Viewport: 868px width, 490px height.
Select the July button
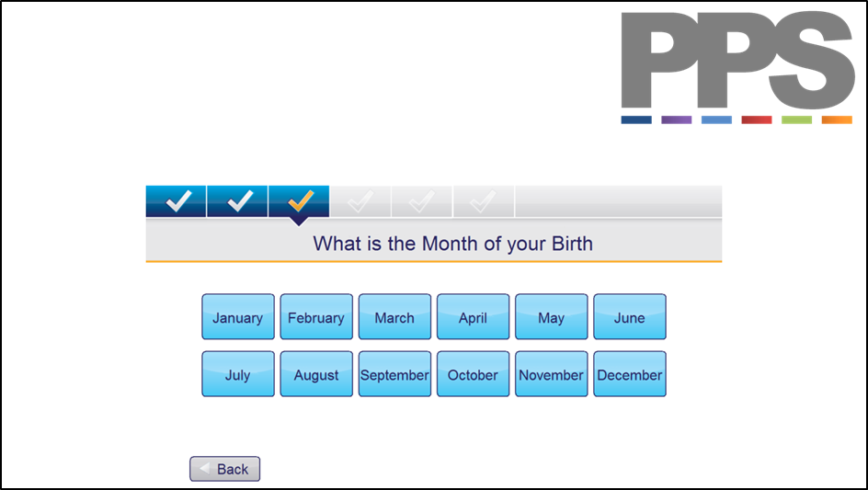click(238, 374)
